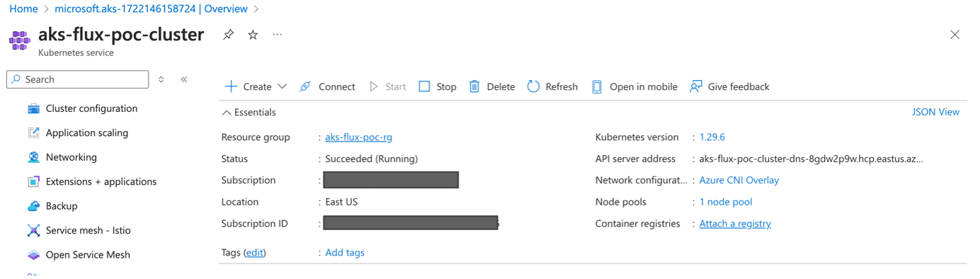The image size is (980, 279).
Task: Choose Open in mobile
Action: (x=644, y=86)
